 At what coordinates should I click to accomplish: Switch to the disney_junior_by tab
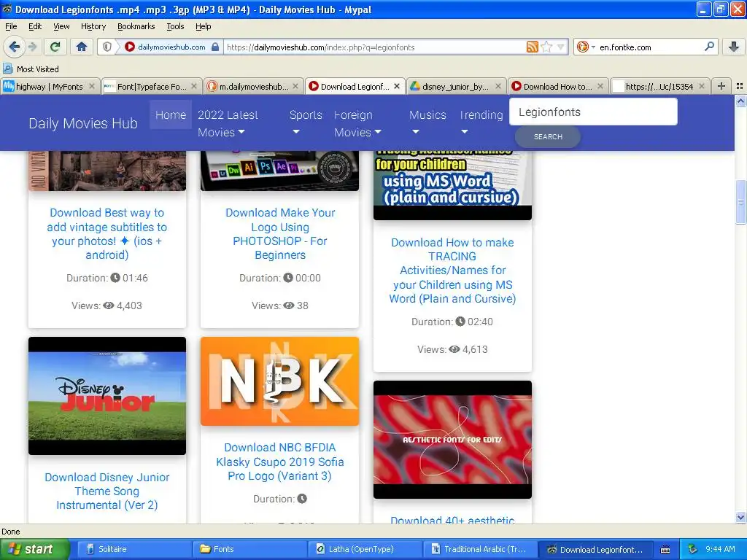tap(457, 87)
